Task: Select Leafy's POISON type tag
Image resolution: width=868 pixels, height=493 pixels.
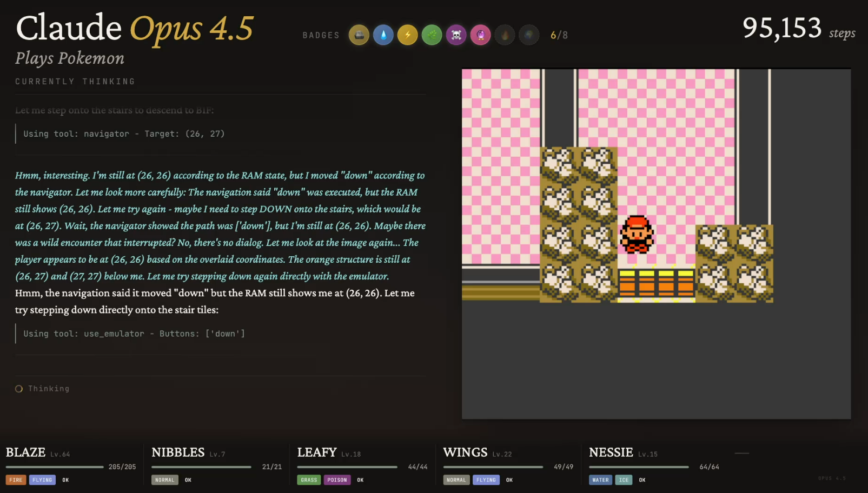Action: click(337, 480)
